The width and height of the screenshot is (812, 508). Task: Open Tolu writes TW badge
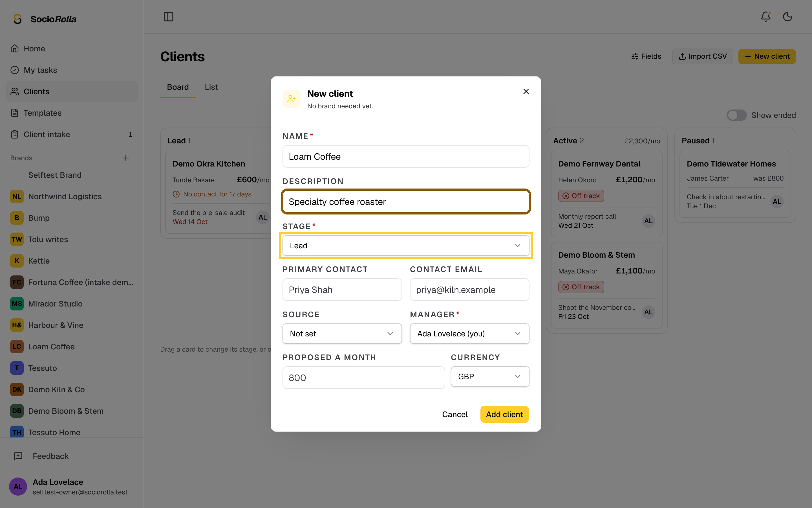[x=17, y=239]
